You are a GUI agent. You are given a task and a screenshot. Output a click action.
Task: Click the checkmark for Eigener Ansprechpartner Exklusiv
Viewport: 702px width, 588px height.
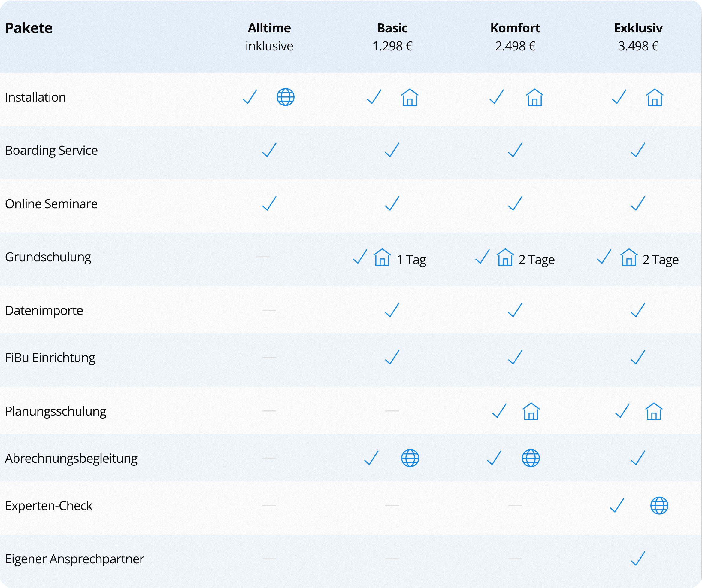pos(638,559)
